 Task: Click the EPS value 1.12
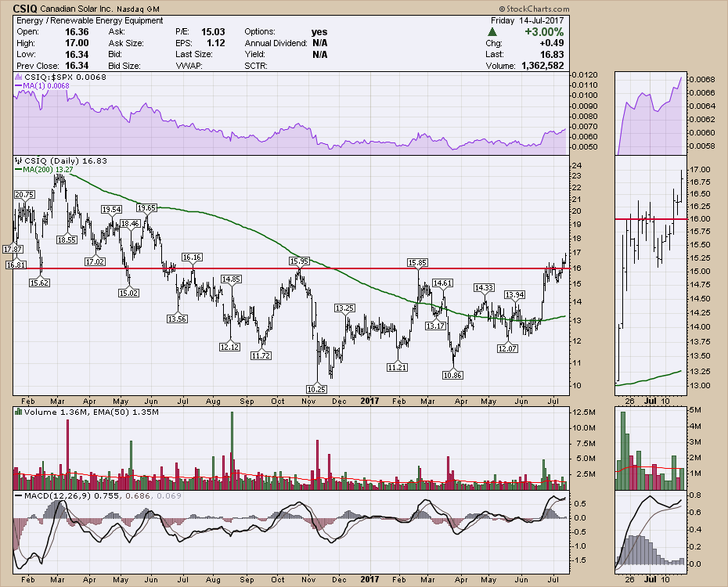click(x=216, y=43)
